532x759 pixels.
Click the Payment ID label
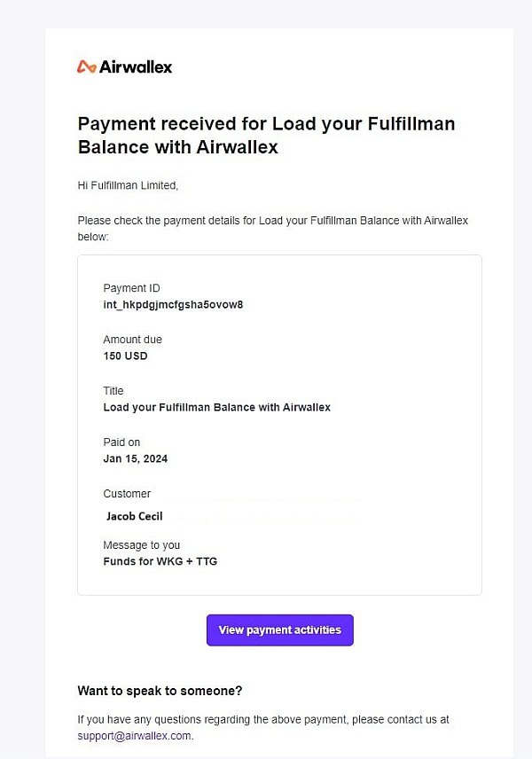coord(131,288)
